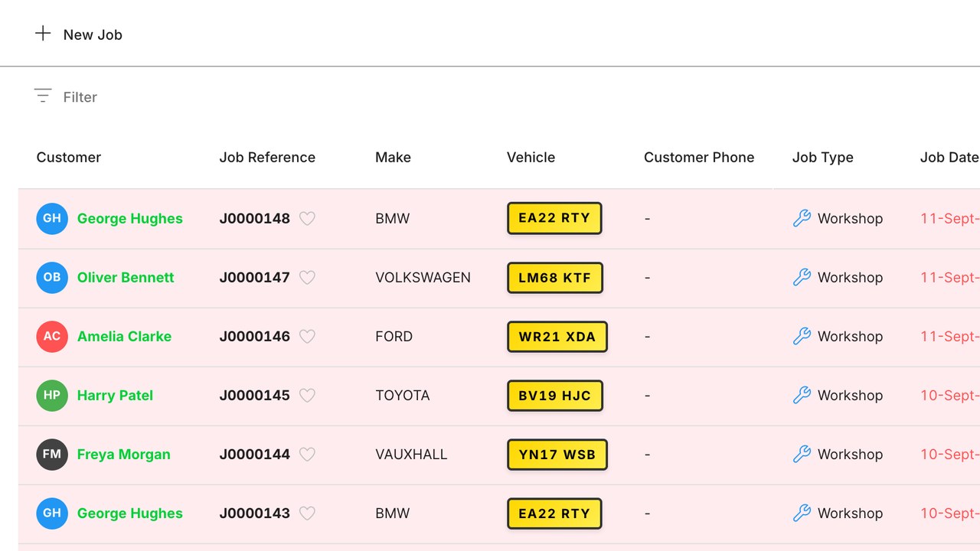The width and height of the screenshot is (980, 551).
Task: Open Freya Morgan customer link
Action: pyautogui.click(x=124, y=454)
